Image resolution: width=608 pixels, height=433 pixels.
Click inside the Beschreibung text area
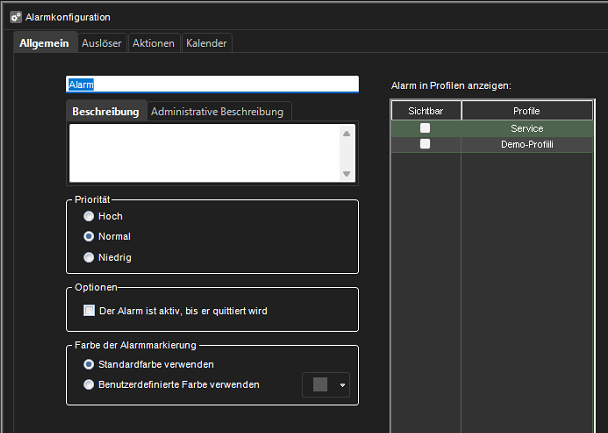204,153
